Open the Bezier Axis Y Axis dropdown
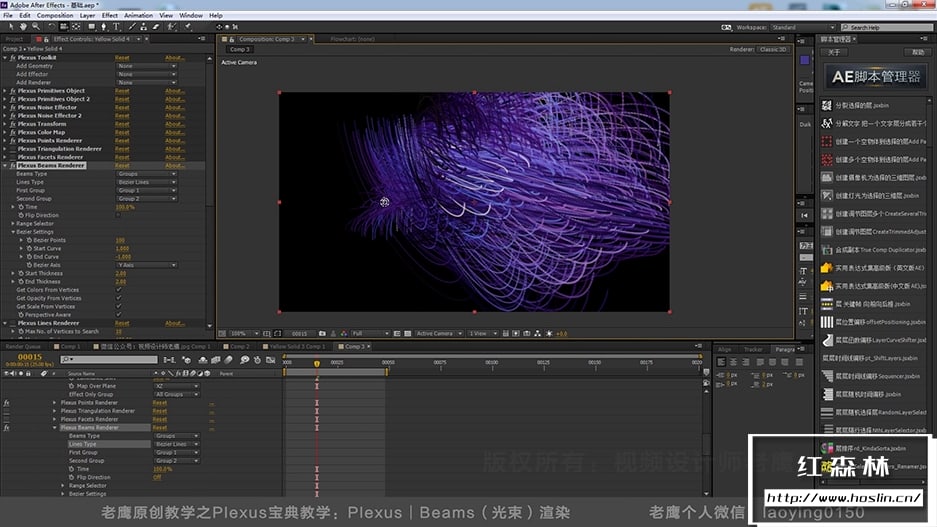937x527 pixels. 146,265
